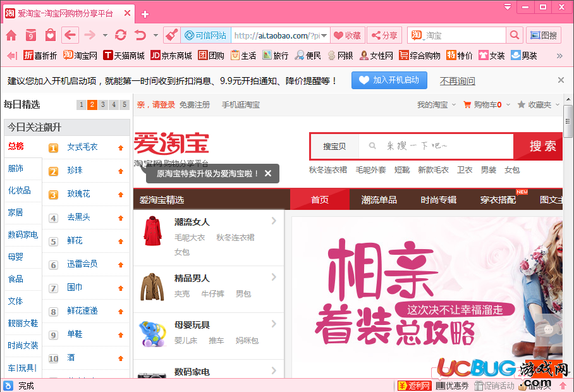Open 特价 bookmark

click(x=460, y=56)
